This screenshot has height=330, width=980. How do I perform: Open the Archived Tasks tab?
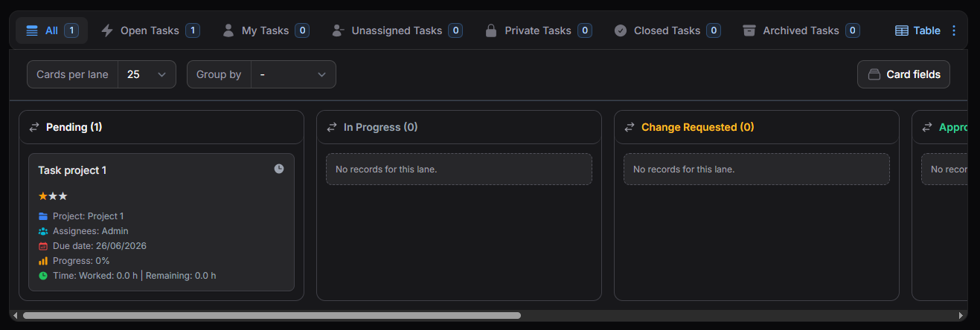801,30
